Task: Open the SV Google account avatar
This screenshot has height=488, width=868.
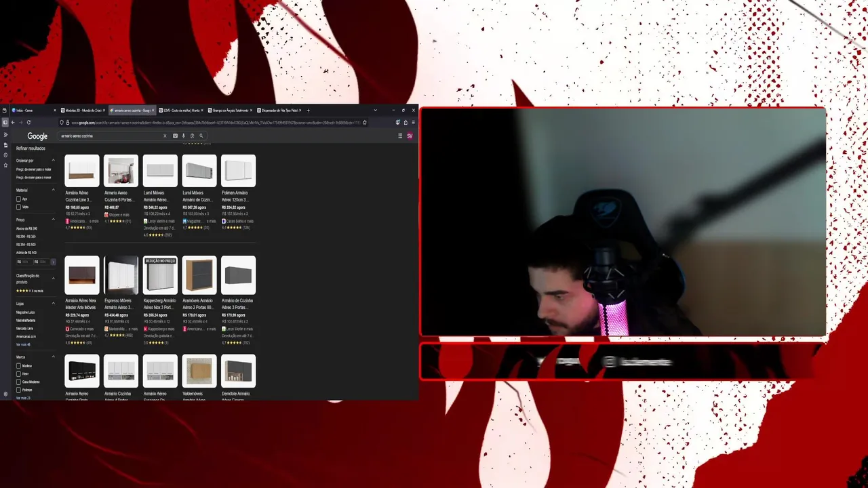Action: click(x=410, y=136)
